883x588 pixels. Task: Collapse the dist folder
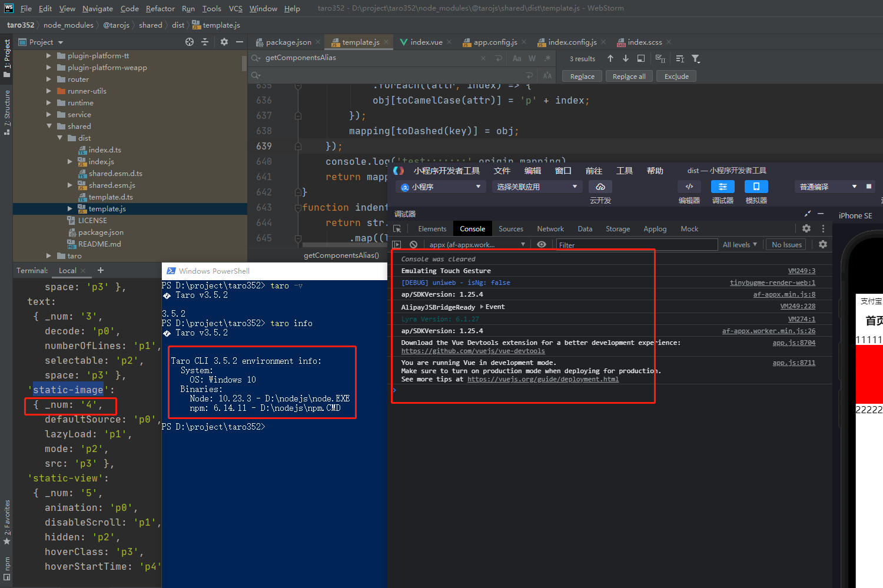coord(59,138)
